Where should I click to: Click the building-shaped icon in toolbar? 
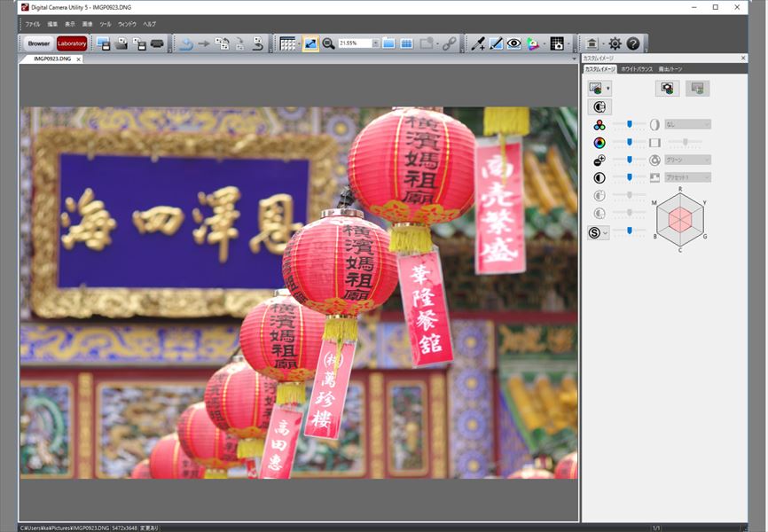[592, 43]
